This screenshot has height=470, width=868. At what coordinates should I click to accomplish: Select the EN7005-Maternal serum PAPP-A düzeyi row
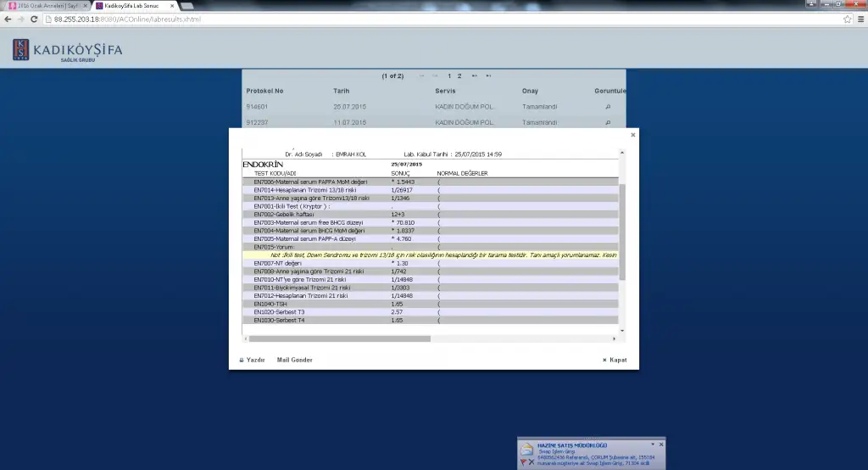pos(430,239)
